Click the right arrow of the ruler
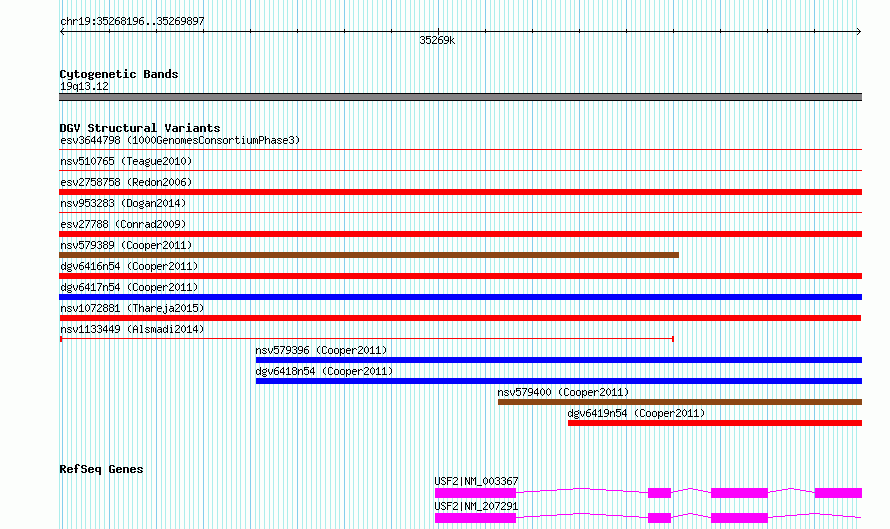890x529 pixels. point(859,32)
